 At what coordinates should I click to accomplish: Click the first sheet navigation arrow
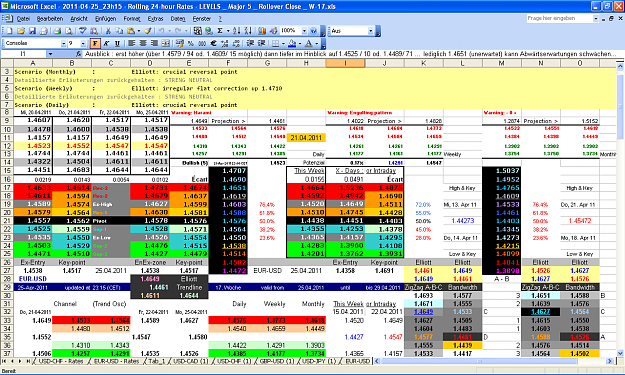[5, 361]
